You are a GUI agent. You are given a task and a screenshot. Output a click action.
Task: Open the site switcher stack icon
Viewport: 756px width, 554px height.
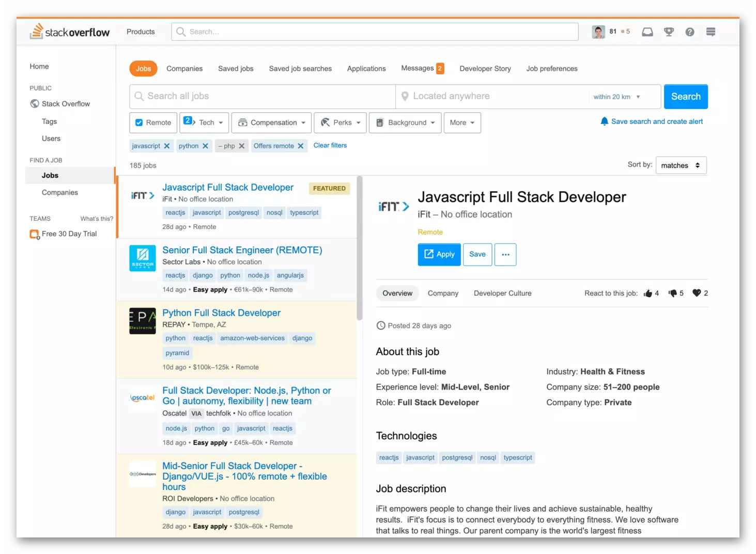tap(711, 32)
